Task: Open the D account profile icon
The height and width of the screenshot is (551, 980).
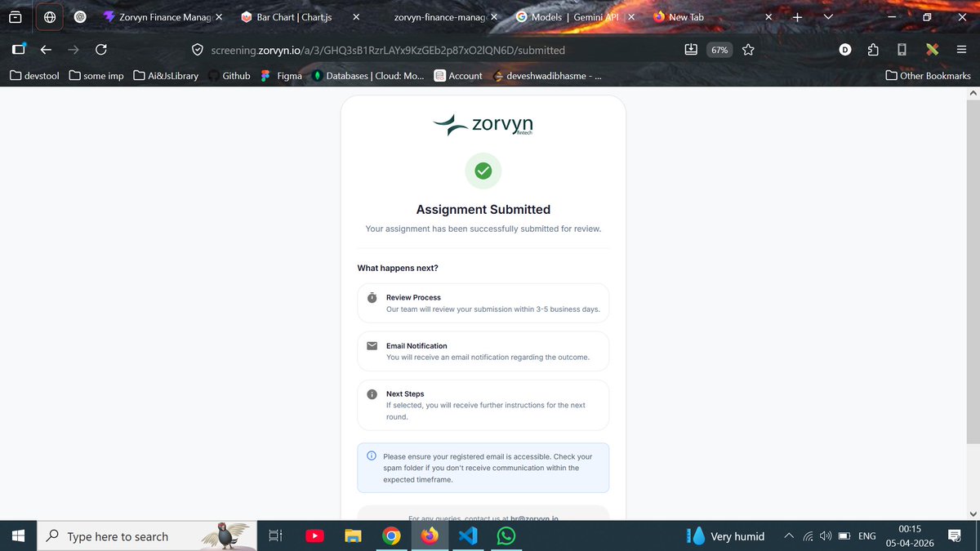Action: (845, 50)
